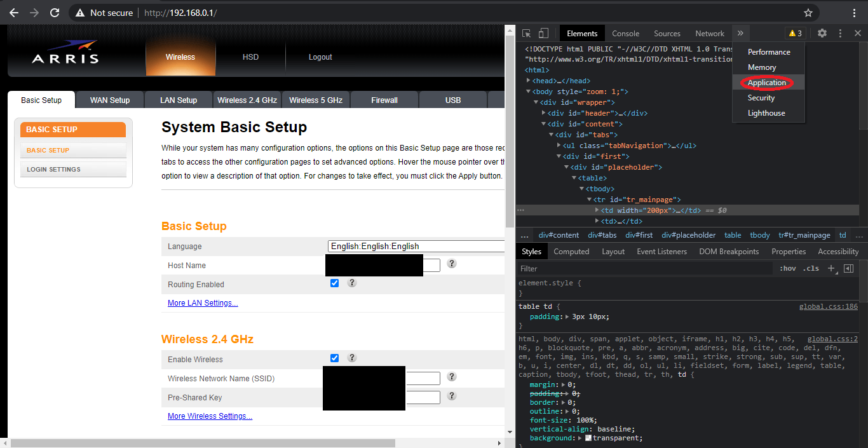Click the browser address bar URL

pyautogui.click(x=180, y=13)
